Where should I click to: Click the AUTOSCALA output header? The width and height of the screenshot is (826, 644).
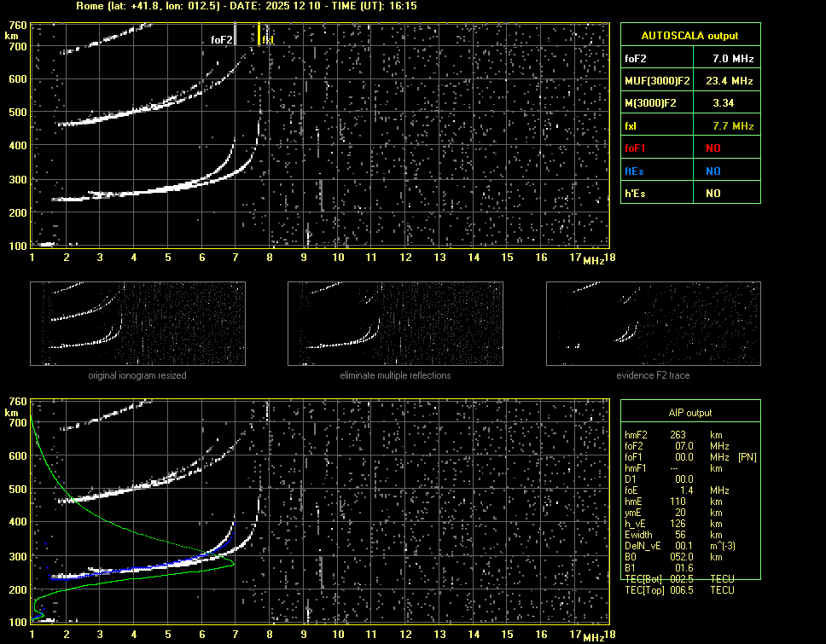coord(689,36)
